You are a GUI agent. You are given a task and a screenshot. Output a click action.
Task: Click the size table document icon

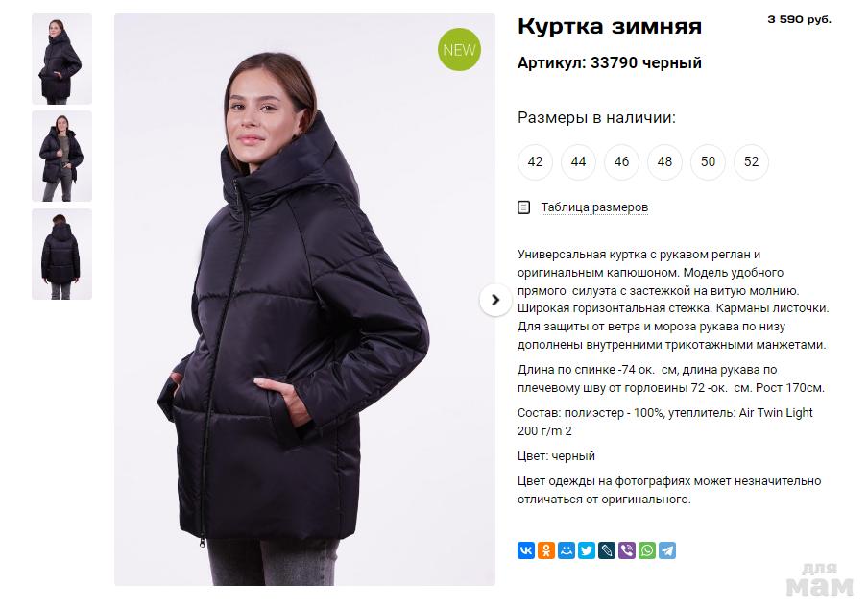[523, 207]
